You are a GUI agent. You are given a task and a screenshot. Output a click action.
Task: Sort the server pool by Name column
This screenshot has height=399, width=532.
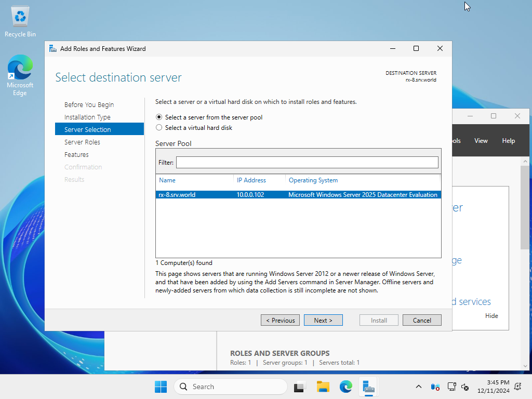tap(167, 180)
